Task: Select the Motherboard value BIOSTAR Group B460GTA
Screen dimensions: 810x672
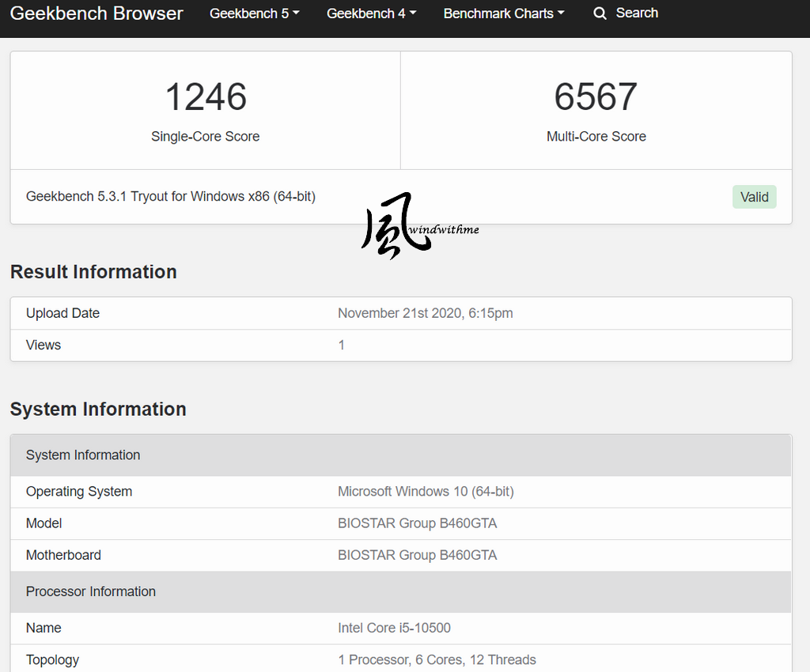Action: 418,555
